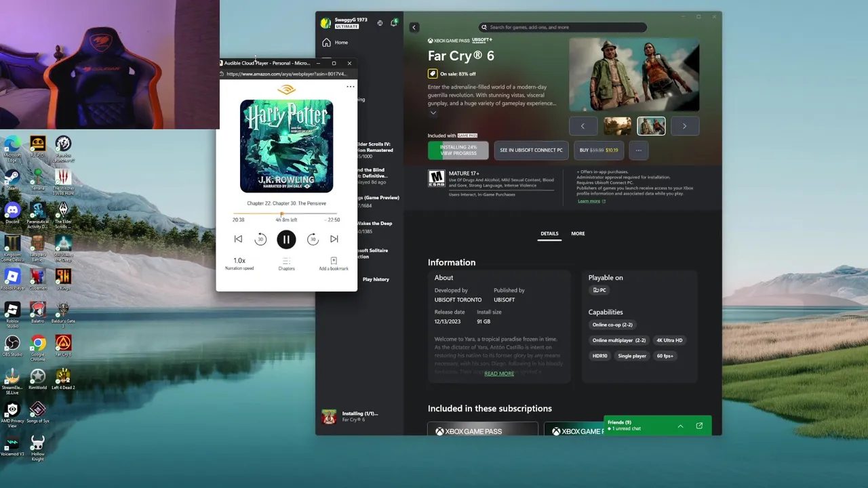Open AMD Privacy View desktop shortcut
This screenshot has width=868, height=488.
[12, 415]
